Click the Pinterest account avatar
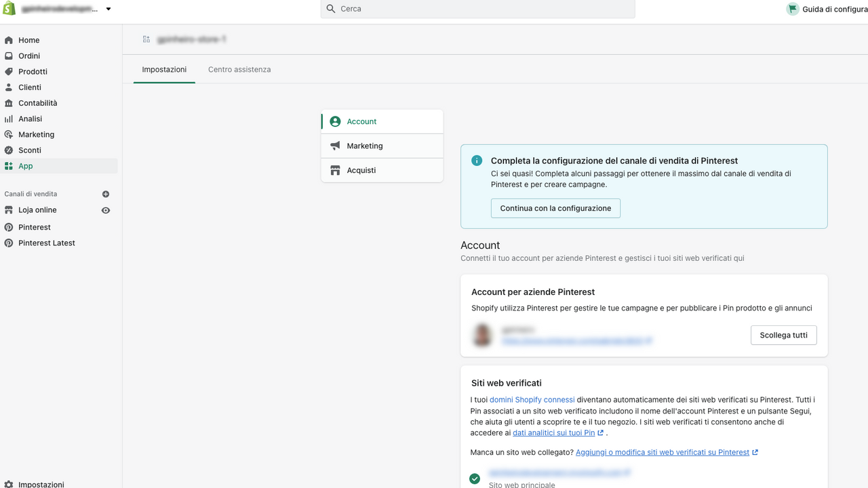Image resolution: width=868 pixels, height=488 pixels. (x=482, y=335)
